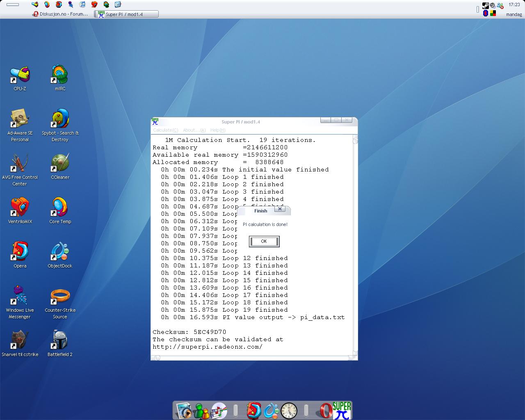This screenshot has width=525, height=420.
Task: Click the 'Loop 1 finished' line
Action: click(222, 177)
